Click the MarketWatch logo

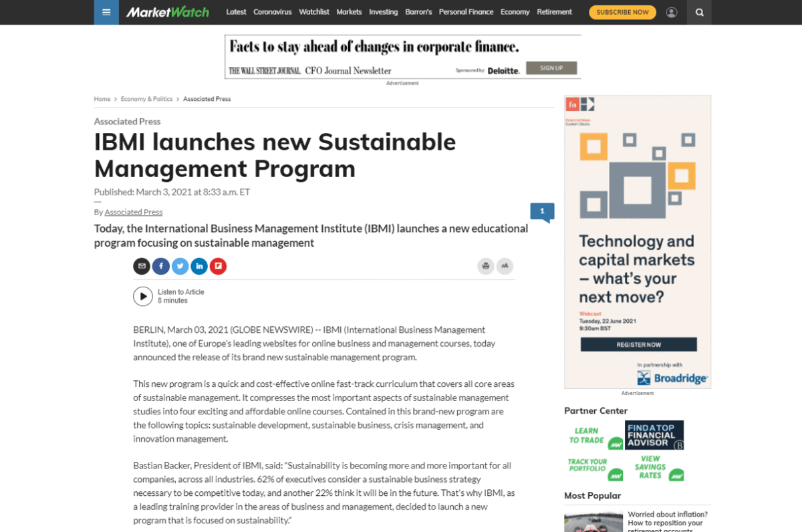coord(168,12)
